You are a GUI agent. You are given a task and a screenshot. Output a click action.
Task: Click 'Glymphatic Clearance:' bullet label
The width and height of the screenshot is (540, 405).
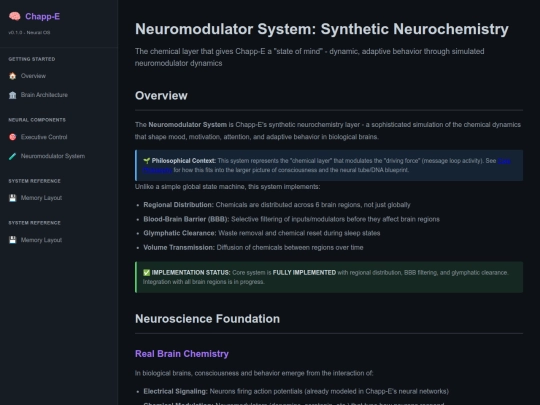point(180,233)
